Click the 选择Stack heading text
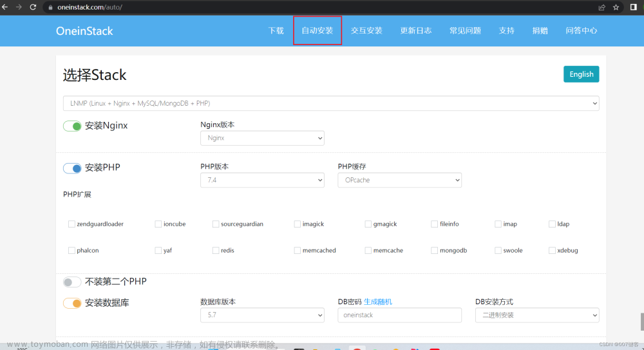The width and height of the screenshot is (644, 350). (x=95, y=75)
